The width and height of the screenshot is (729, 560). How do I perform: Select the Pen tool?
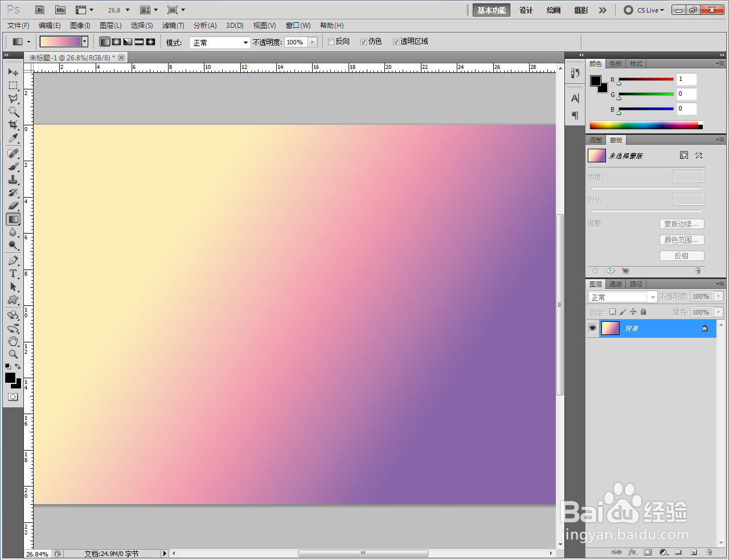[x=13, y=260]
